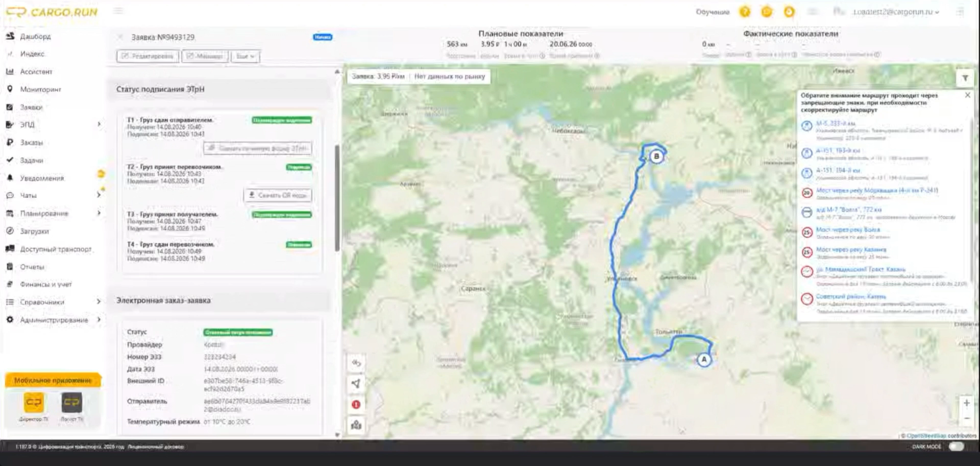The width and height of the screenshot is (980, 466).
Task: Expand the Ещё dropdown button
Action: [x=246, y=56]
